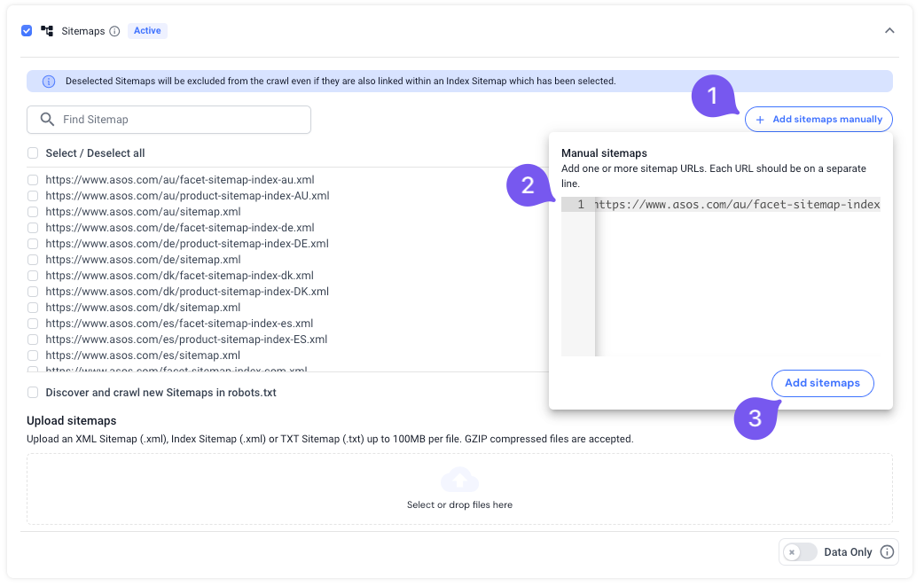Click the dk/sitemap.xml URL text
924x586 pixels.
click(x=143, y=308)
